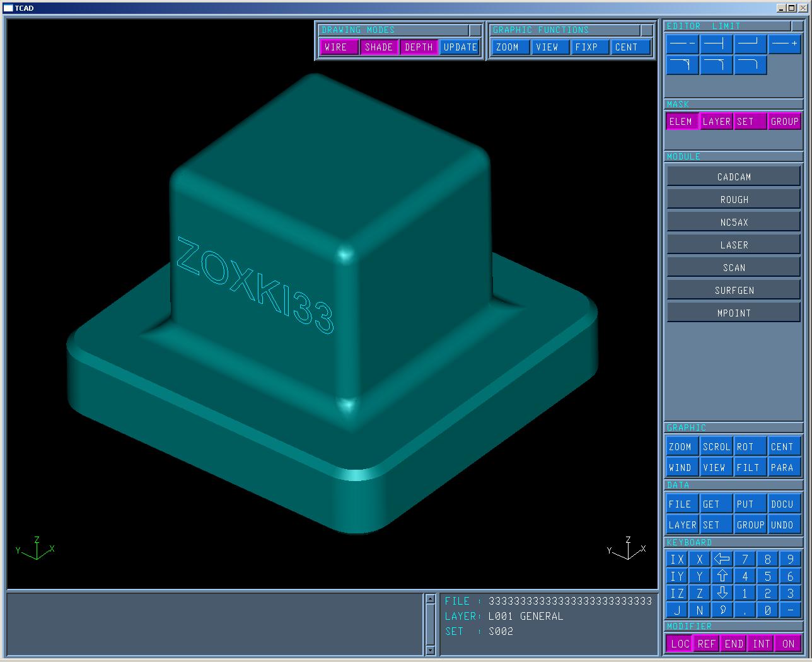The width and height of the screenshot is (812, 662).
Task: Enable the LOC modifier
Action: 679,644
